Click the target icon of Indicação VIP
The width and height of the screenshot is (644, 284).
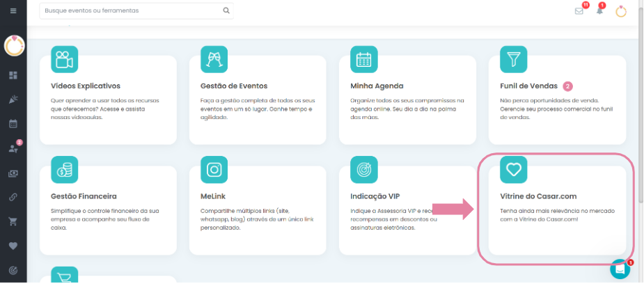coord(364,170)
